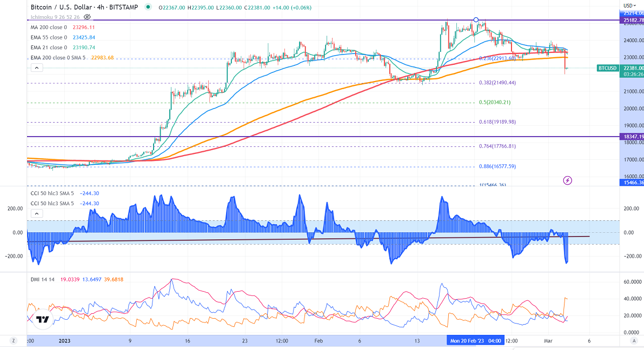The height and width of the screenshot is (350, 644).
Task: Collapse the indicator legend with the chevron
Action: click(x=36, y=68)
